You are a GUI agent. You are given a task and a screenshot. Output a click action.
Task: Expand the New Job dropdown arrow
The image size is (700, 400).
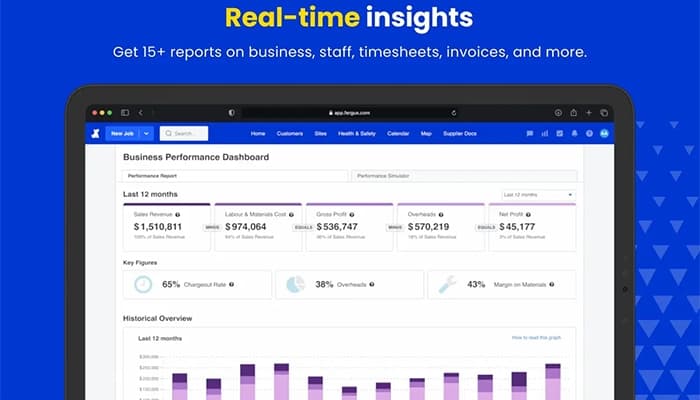click(x=146, y=133)
